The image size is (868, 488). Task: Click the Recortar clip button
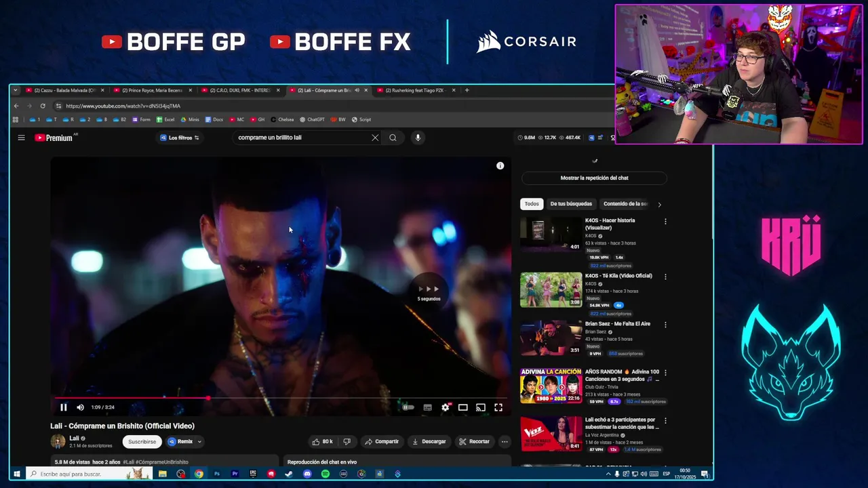click(x=474, y=441)
